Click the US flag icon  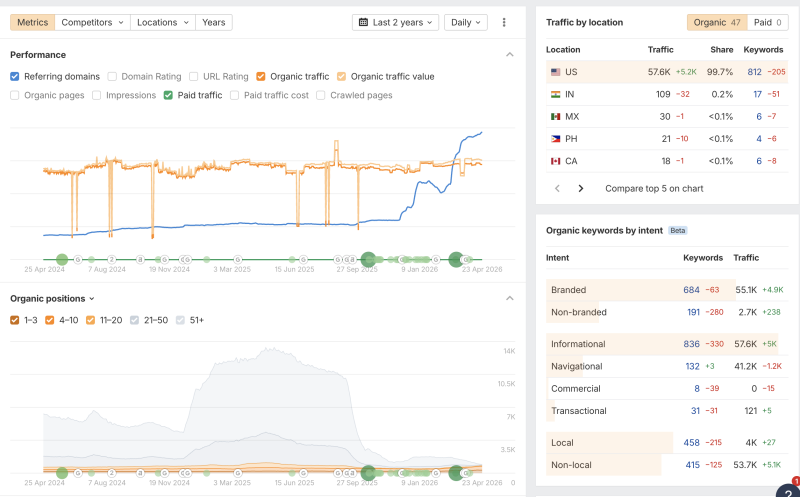point(556,72)
